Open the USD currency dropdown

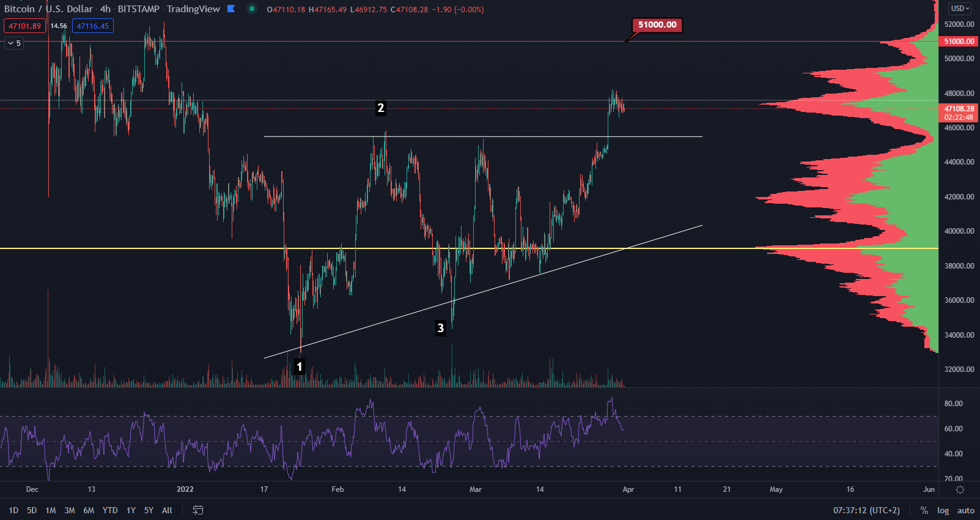(959, 9)
